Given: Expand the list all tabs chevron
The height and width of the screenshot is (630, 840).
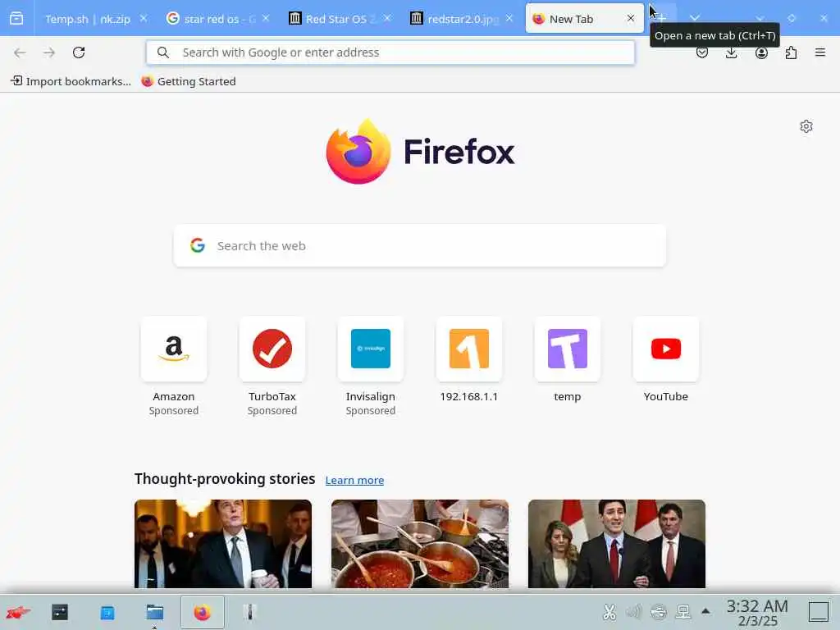Looking at the screenshot, I should point(694,18).
